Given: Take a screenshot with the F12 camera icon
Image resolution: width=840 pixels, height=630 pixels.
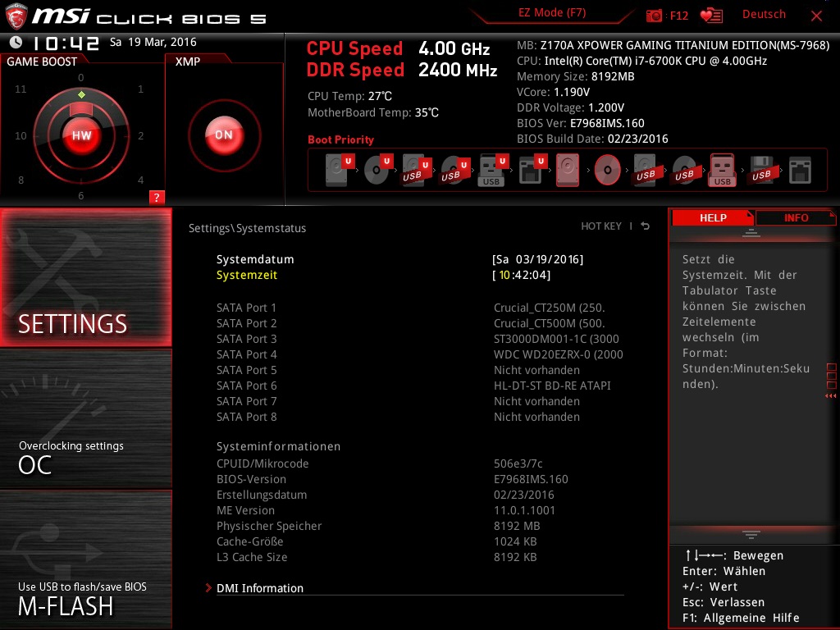Looking at the screenshot, I should point(654,16).
